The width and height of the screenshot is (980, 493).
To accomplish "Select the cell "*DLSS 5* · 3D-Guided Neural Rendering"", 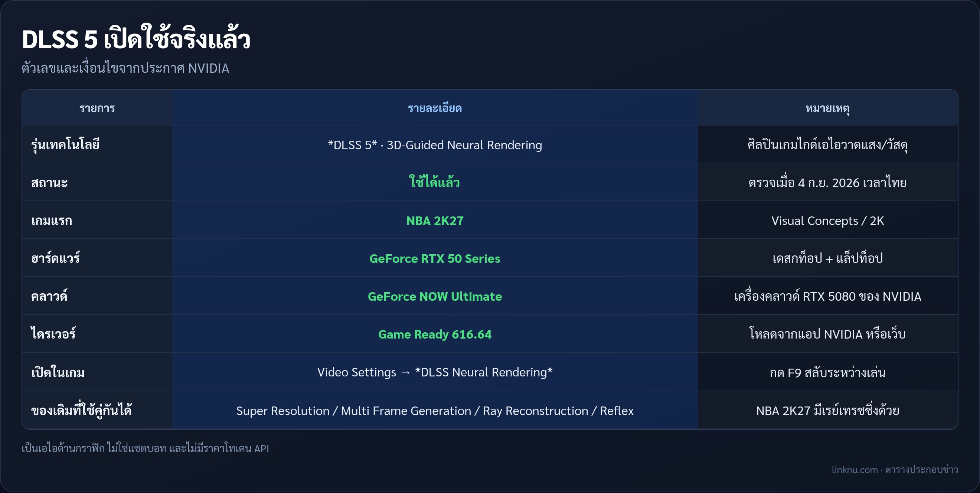I will (435, 145).
